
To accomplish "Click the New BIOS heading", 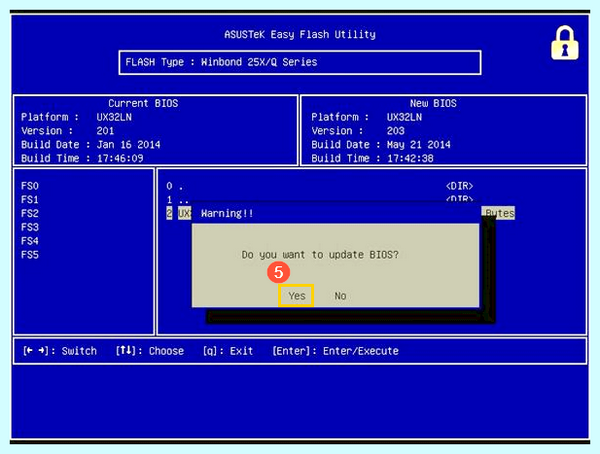I will (x=433, y=103).
